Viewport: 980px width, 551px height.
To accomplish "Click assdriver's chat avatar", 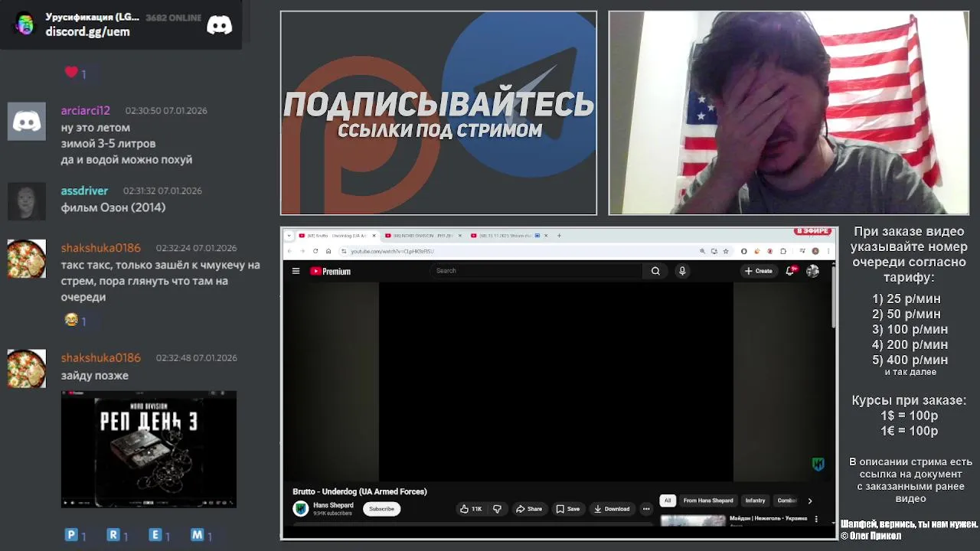I will coord(27,201).
